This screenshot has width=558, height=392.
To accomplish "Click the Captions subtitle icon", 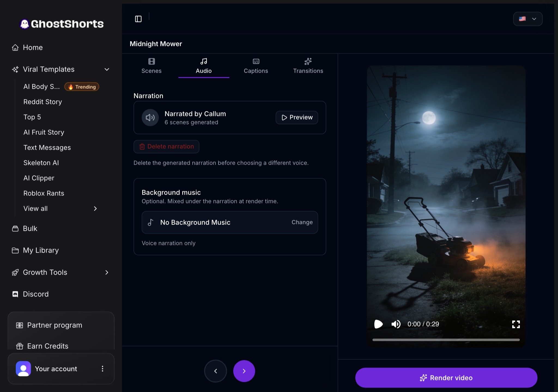I will pos(256,61).
